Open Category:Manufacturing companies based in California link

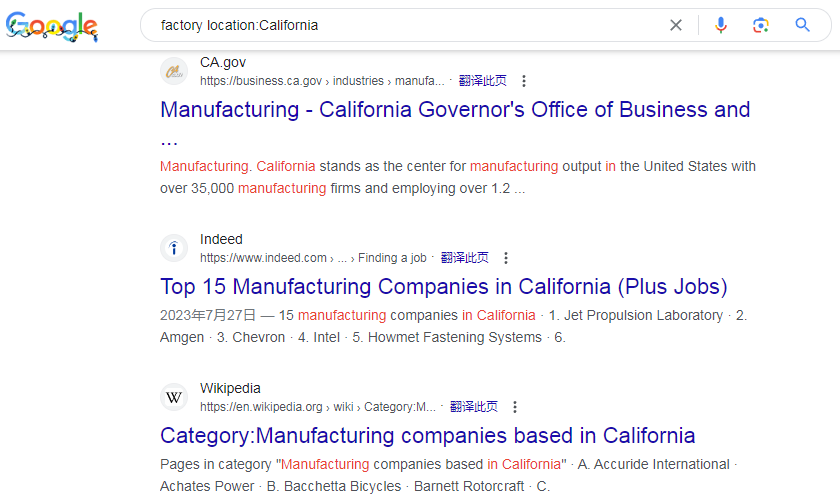click(428, 436)
